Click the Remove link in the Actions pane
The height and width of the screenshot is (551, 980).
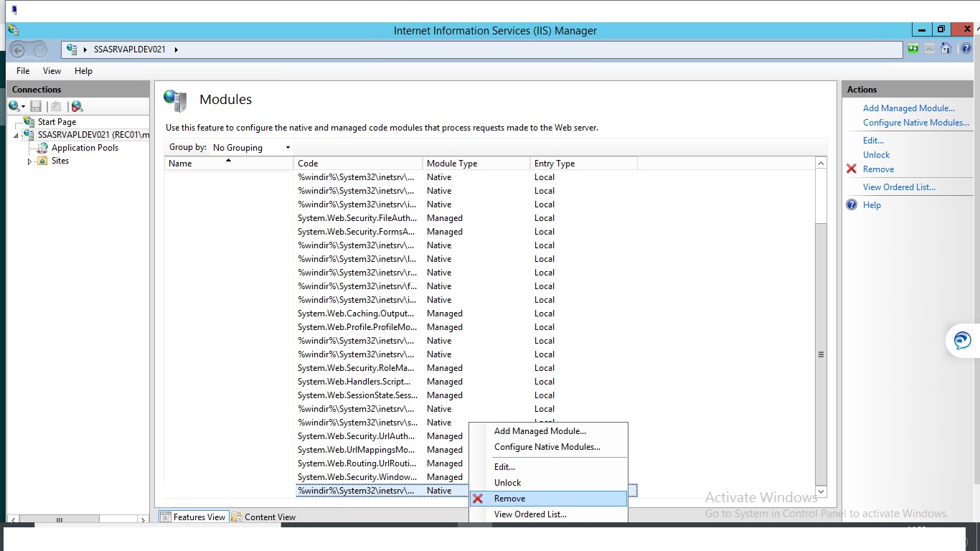coord(878,169)
